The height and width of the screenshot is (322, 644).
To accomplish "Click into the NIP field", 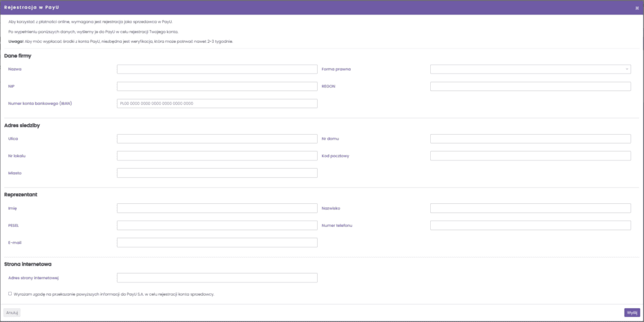I will click(217, 86).
